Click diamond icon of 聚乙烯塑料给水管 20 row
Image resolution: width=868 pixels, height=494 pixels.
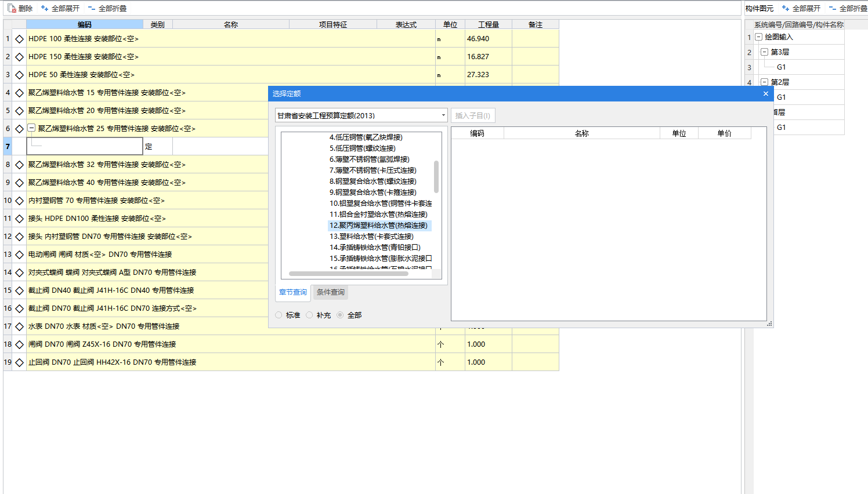(19, 111)
